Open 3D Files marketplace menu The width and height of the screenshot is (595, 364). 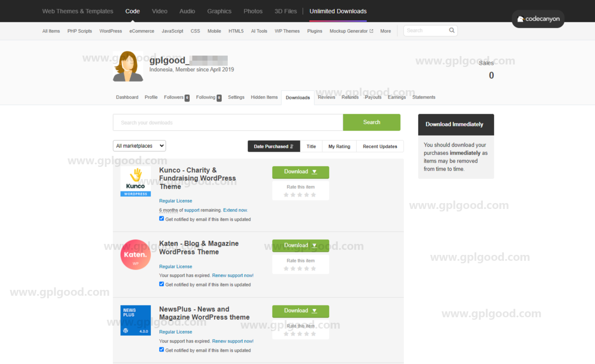click(285, 11)
